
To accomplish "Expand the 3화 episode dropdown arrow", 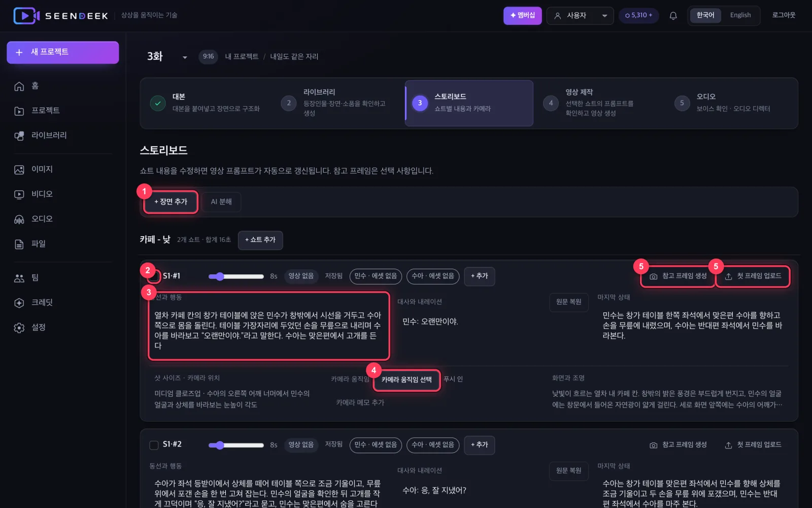I will 185,57.
